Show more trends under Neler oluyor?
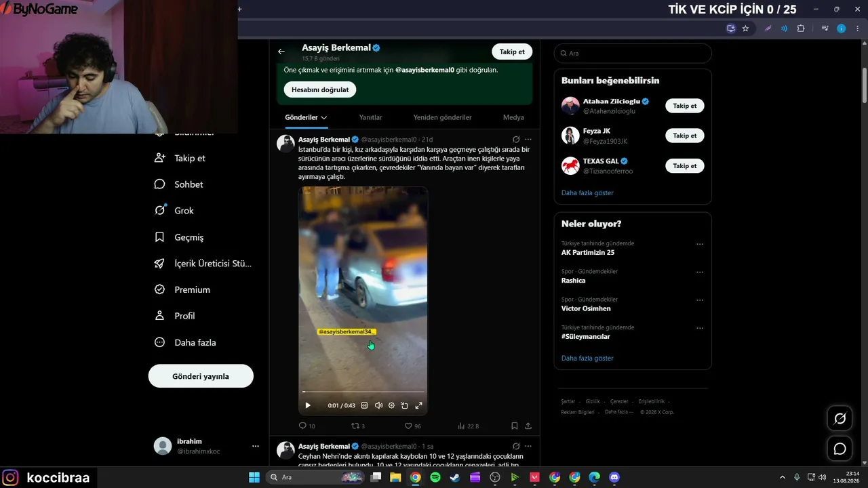Viewport: 868px width, 488px height. (x=587, y=358)
